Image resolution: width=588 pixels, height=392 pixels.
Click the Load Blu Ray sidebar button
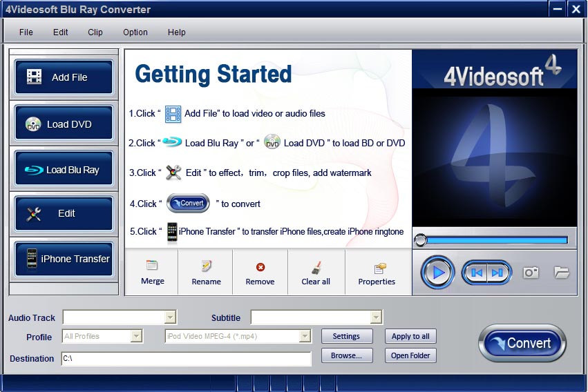tap(64, 169)
